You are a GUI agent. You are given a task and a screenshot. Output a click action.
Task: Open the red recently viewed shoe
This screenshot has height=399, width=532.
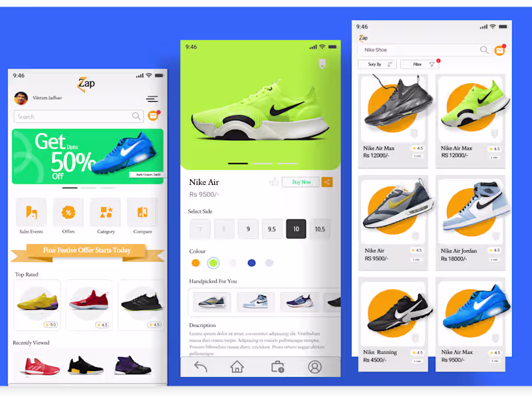[x=39, y=366]
